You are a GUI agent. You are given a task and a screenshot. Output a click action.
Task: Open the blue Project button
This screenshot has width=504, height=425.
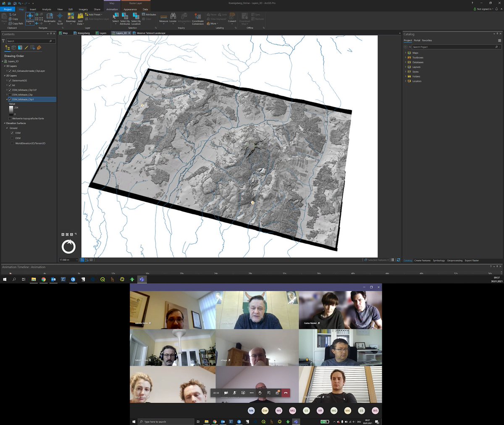pyautogui.click(x=8, y=9)
